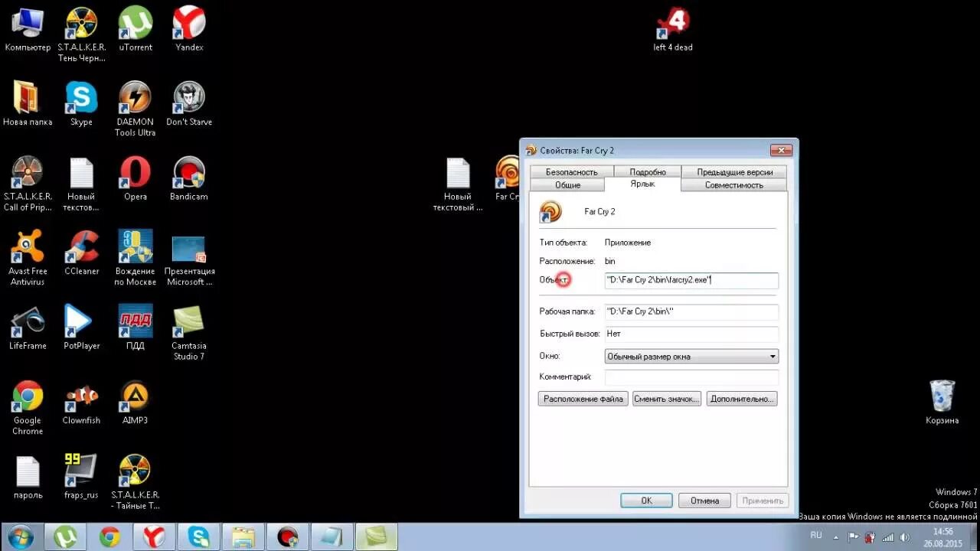Select the Skype desktop shortcut

[x=81, y=105]
